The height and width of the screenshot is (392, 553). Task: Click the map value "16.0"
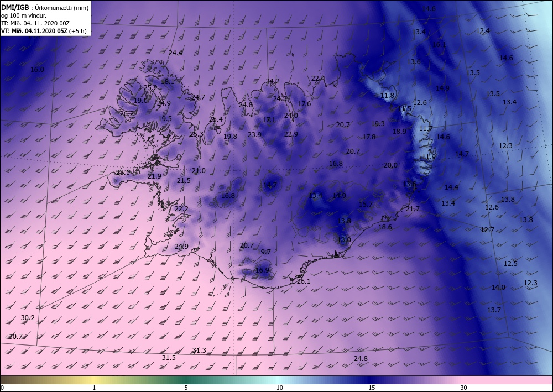pyautogui.click(x=37, y=70)
